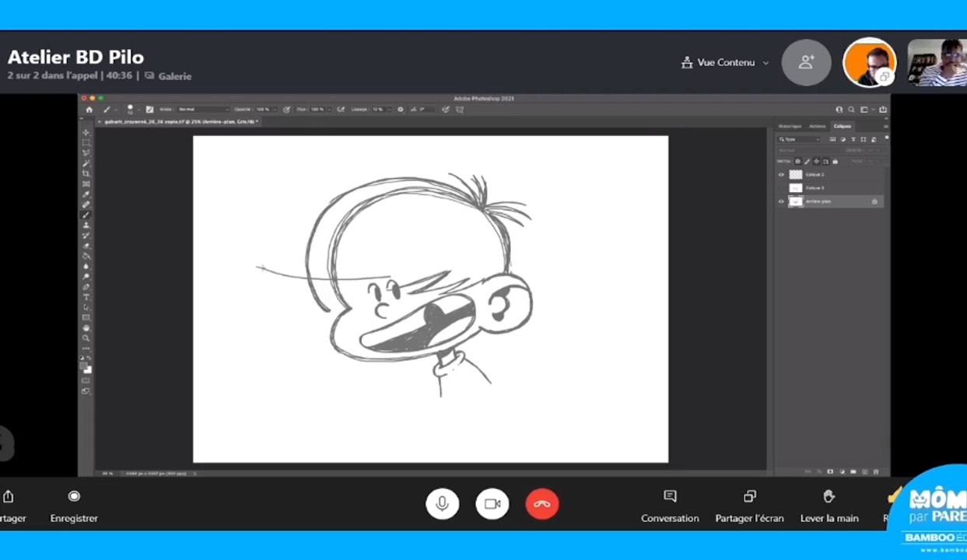Click Galerie view in call header

click(x=168, y=76)
